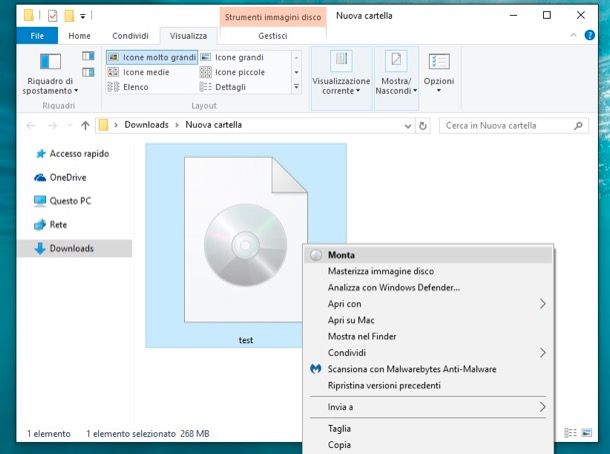Toggle the details pane icon
The width and height of the screenshot is (610, 454).
(88, 72)
